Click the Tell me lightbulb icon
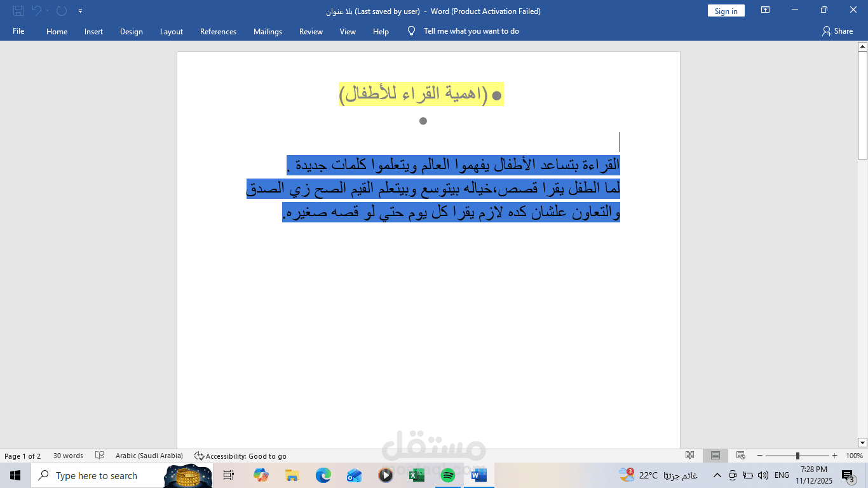This screenshot has height=488, width=868. pyautogui.click(x=411, y=31)
